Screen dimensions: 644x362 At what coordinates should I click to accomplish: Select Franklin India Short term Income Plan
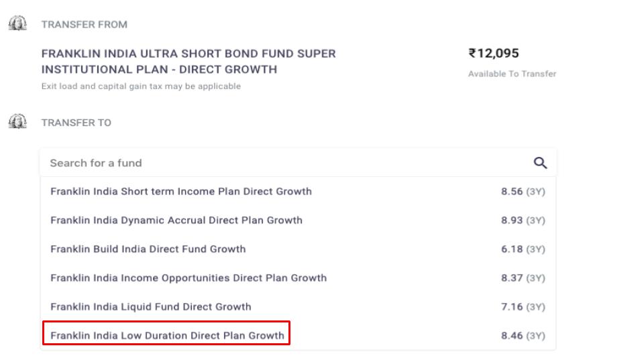[298, 192]
